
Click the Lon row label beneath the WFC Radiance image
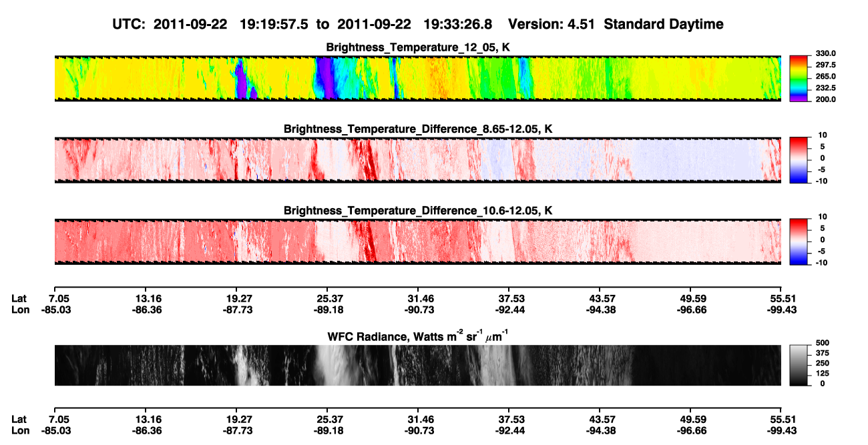(x=20, y=430)
